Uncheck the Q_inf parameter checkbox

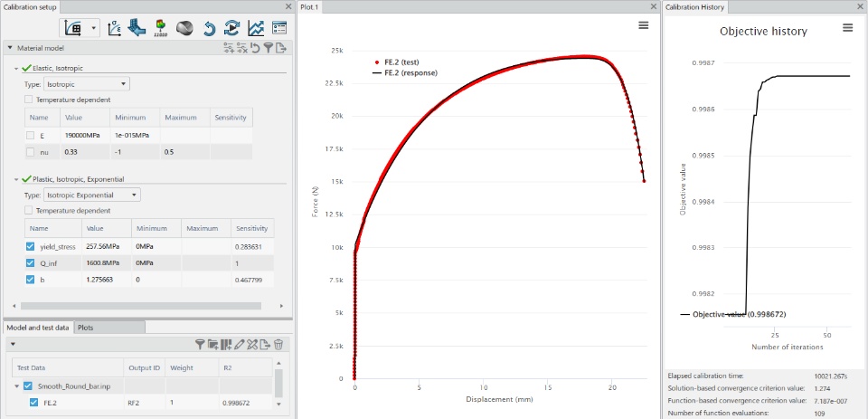31,263
